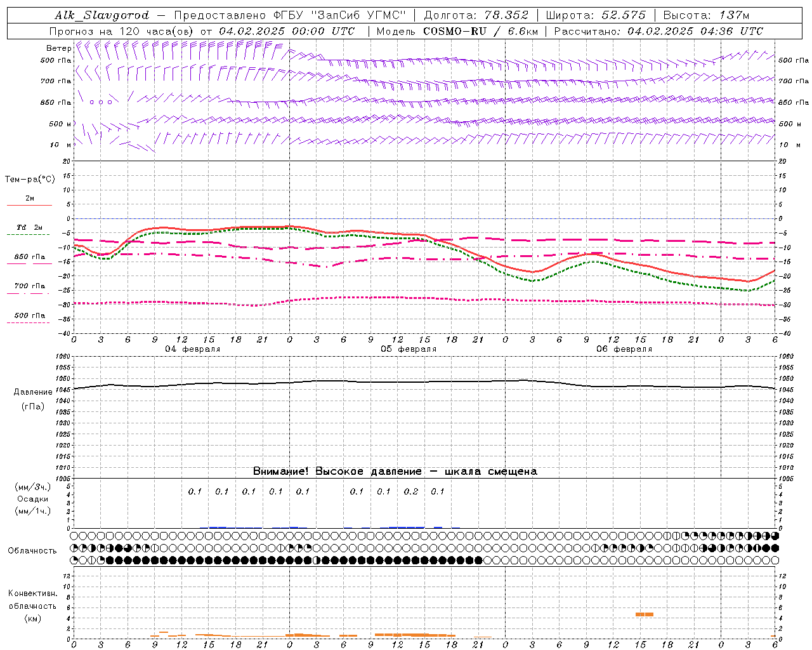Click the Облачность cloud cover label
This screenshot has width=812, height=650.
pos(32,550)
